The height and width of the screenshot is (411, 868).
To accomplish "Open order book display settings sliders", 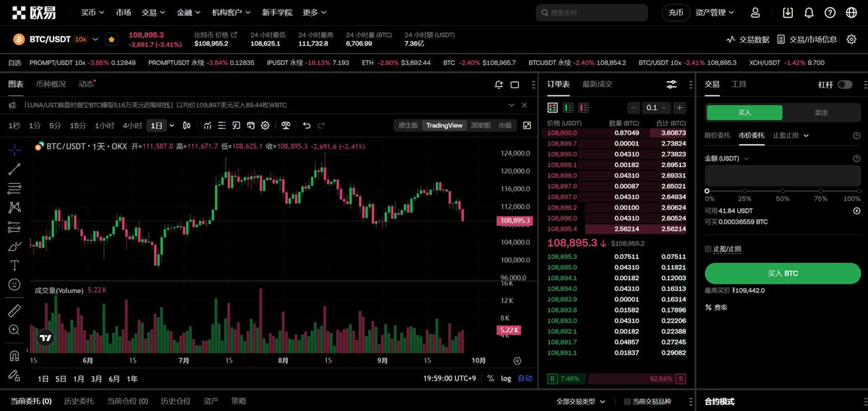I will (x=672, y=85).
